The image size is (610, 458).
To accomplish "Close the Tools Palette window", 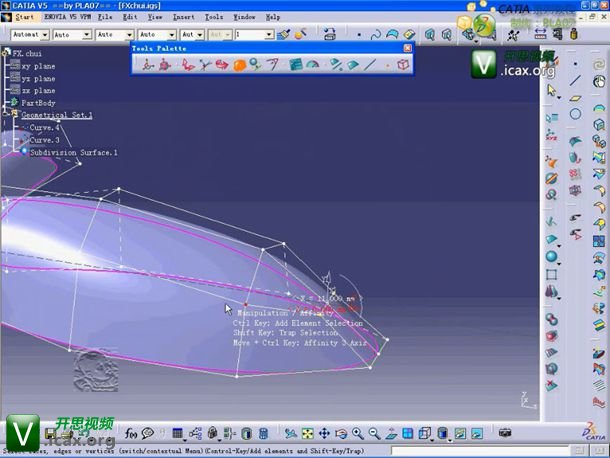I will coord(407,48).
